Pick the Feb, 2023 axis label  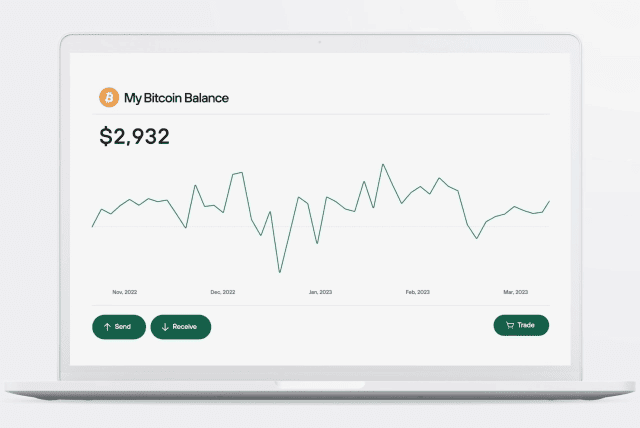417,292
